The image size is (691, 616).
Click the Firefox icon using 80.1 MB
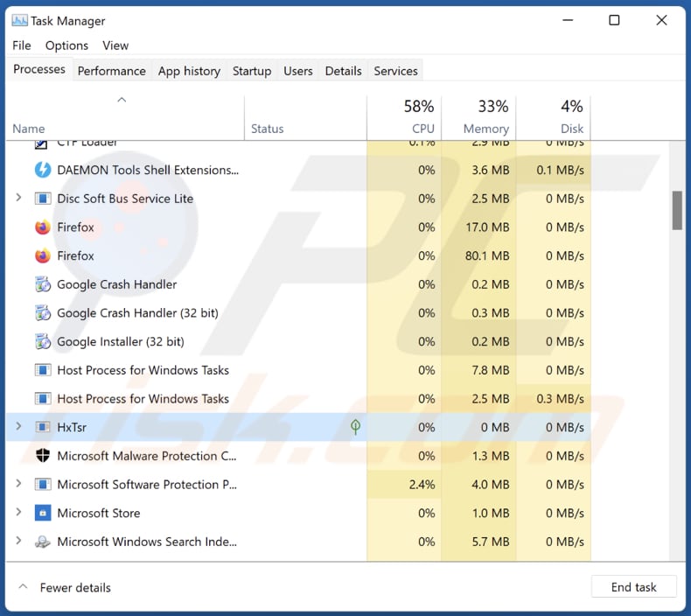(43, 255)
